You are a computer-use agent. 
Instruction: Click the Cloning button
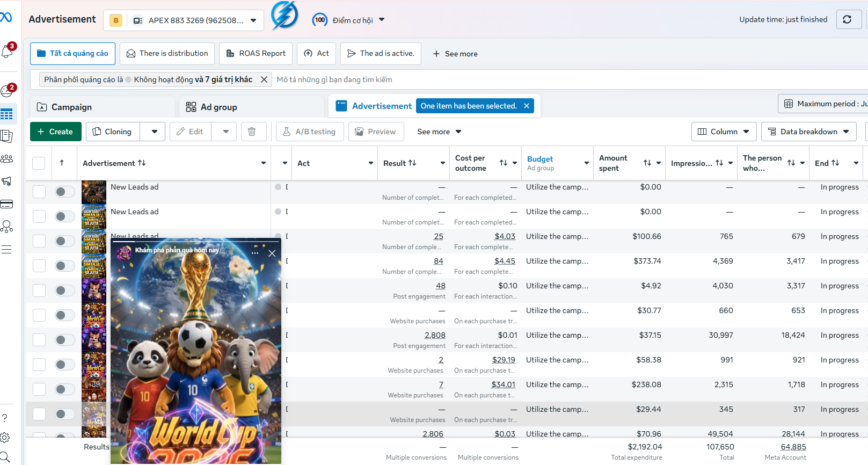(113, 132)
